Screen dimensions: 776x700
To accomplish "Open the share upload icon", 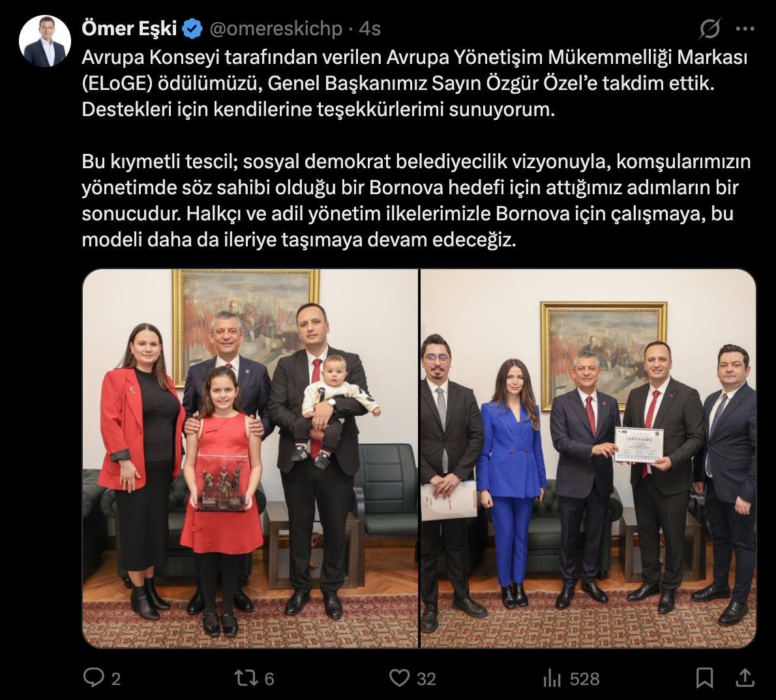I will coord(744,678).
